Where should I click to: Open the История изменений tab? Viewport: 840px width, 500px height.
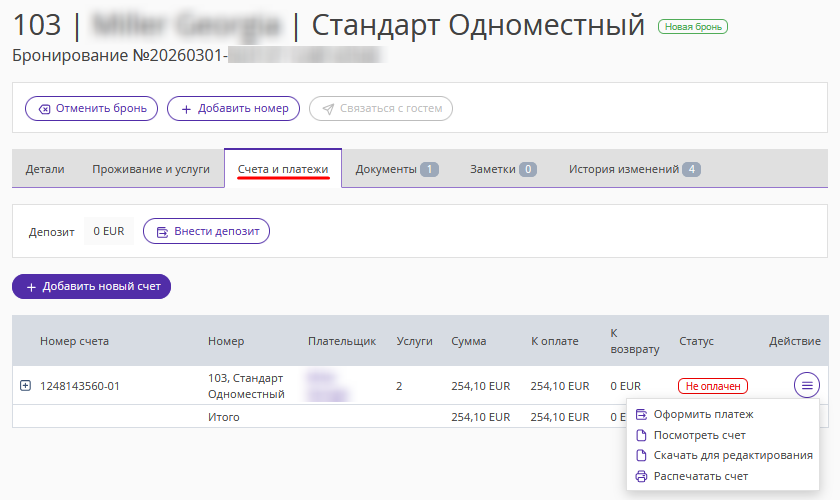click(634, 169)
